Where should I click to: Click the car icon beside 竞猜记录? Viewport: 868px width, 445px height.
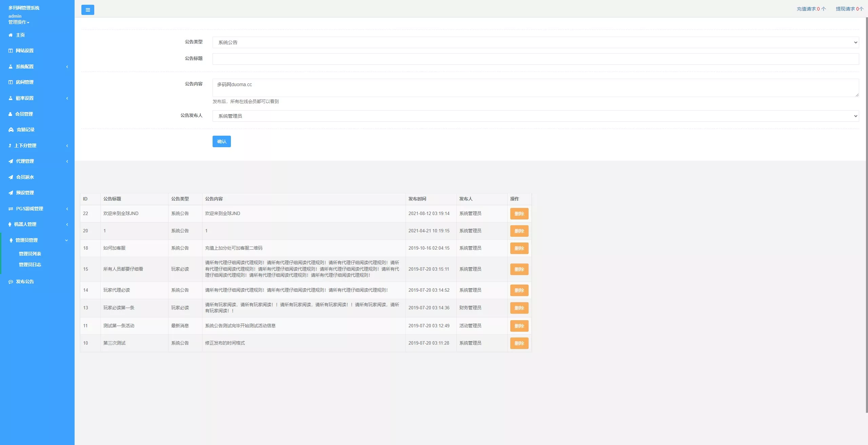click(11, 130)
